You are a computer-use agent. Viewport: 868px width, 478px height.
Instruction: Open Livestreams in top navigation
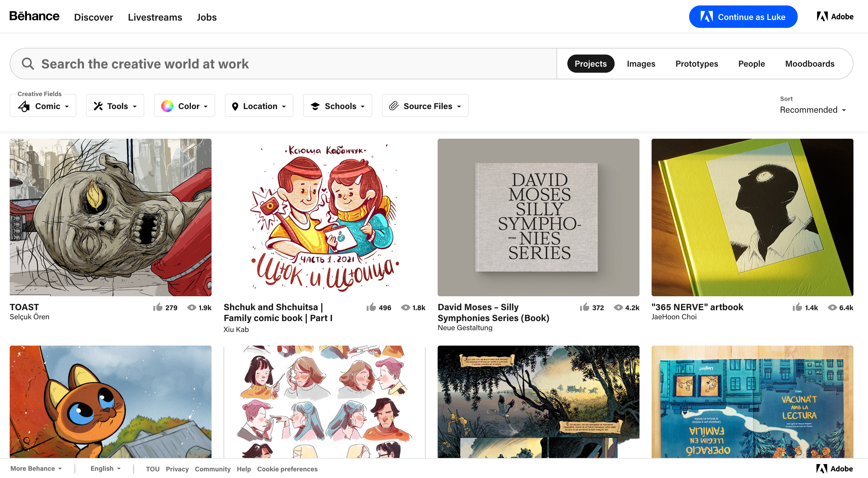(x=155, y=17)
